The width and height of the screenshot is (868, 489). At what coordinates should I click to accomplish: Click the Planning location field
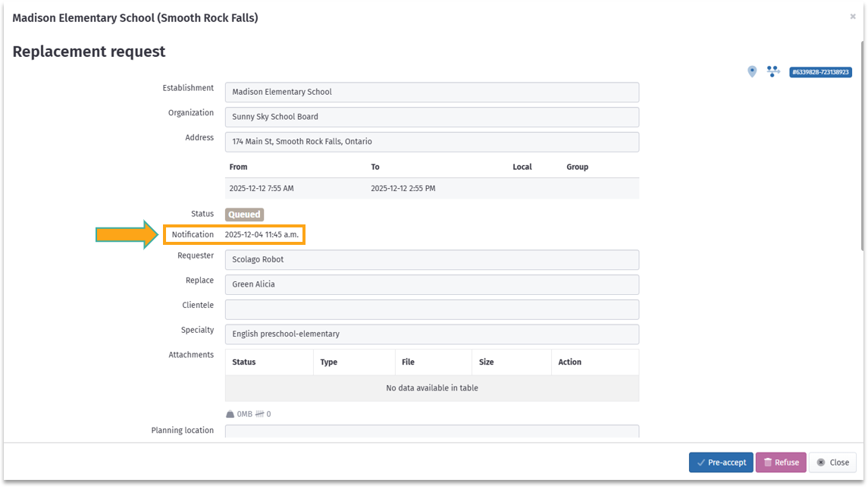pyautogui.click(x=432, y=431)
